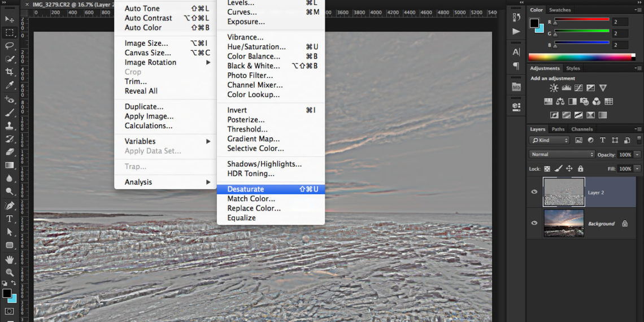Add an Exposure adjustment icon
The height and width of the screenshot is (322, 644).
[x=590, y=88]
